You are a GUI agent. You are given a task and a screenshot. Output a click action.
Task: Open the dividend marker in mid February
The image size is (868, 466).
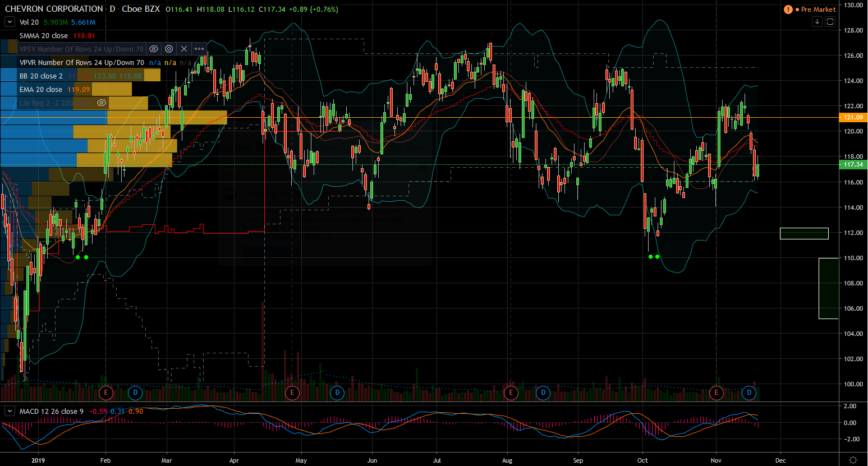click(x=135, y=393)
